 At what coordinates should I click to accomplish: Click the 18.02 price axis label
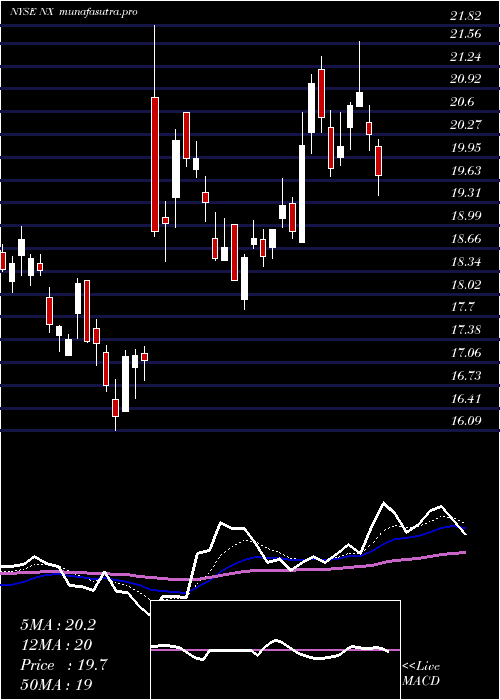[x=466, y=284]
